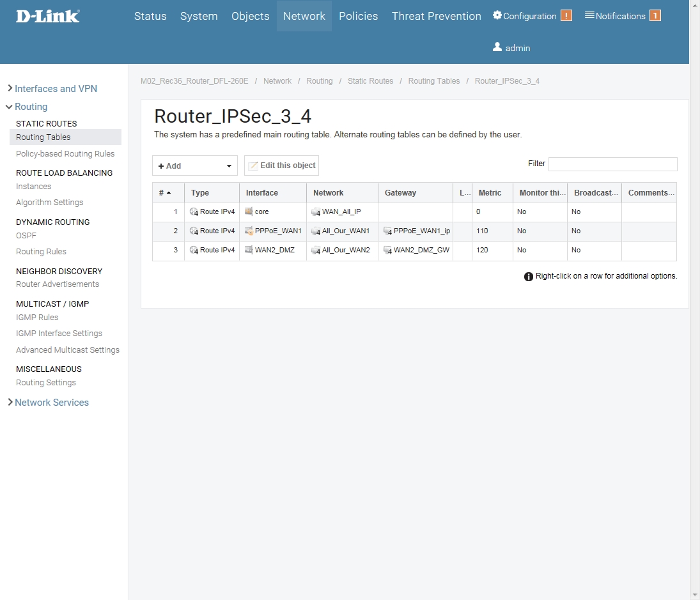This screenshot has height=600, width=700.
Task: Click the core interface icon
Action: 249,212
